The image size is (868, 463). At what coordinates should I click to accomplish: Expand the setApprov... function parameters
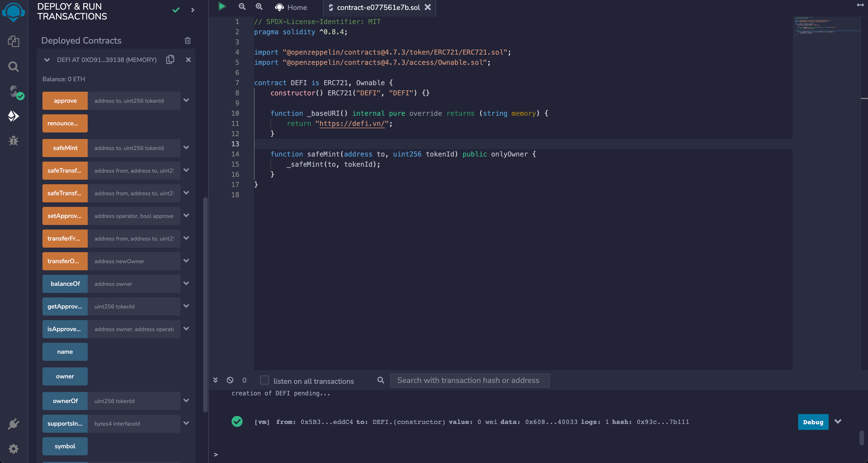pyautogui.click(x=186, y=216)
